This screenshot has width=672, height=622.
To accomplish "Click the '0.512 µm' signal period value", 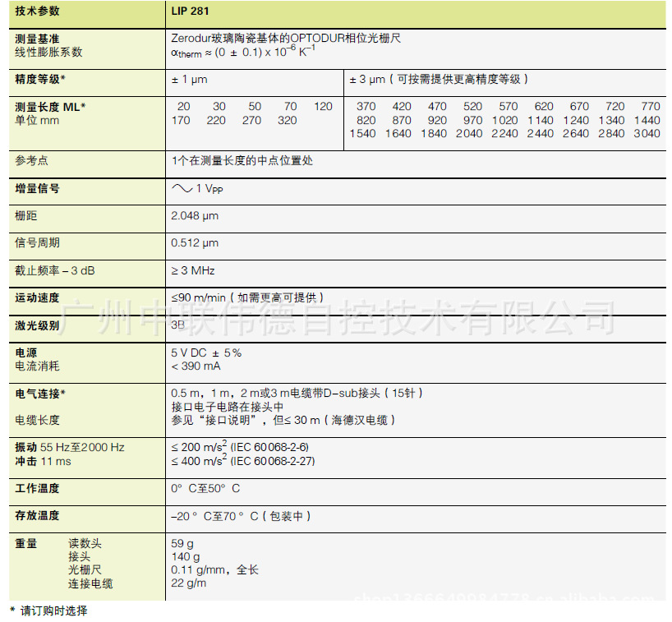I will [x=195, y=243].
